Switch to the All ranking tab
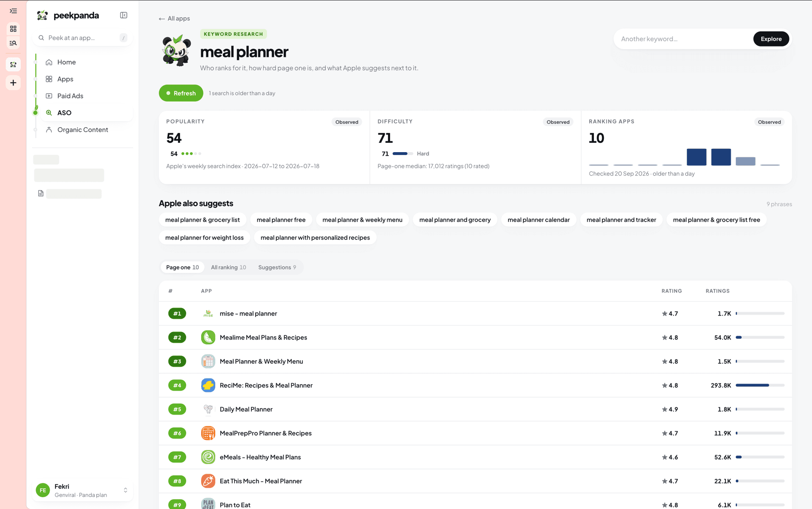This screenshot has height=509, width=812. (228, 267)
